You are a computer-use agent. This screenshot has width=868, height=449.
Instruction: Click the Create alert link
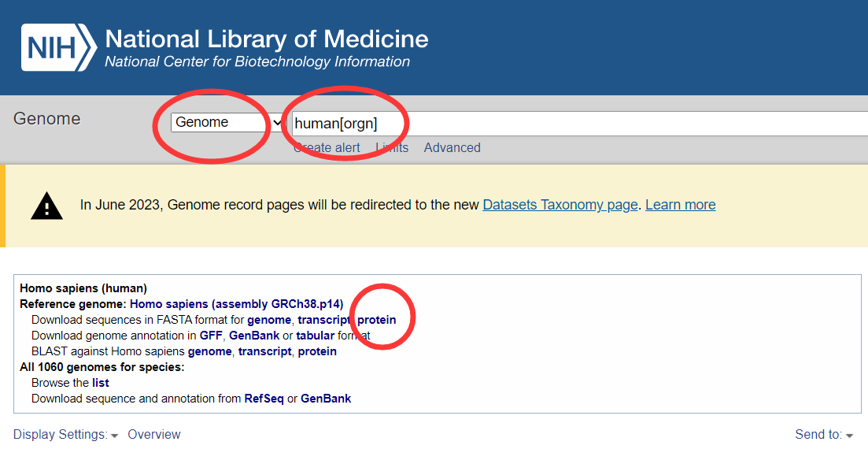pos(327,148)
